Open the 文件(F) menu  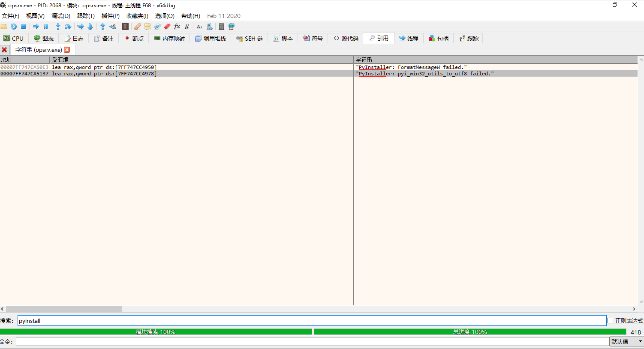click(10, 16)
